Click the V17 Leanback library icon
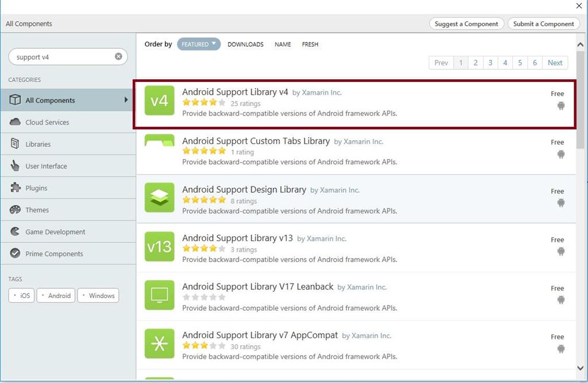 (x=160, y=295)
